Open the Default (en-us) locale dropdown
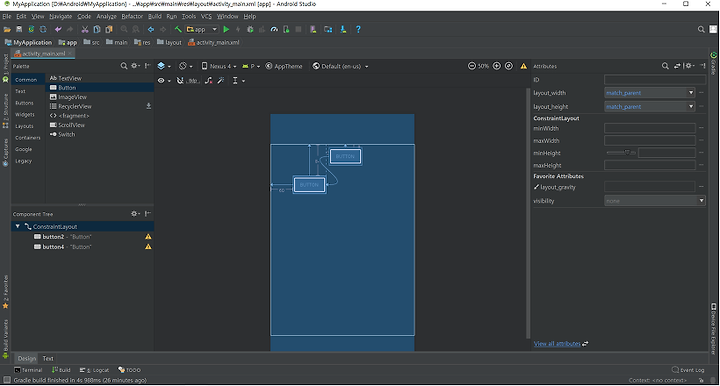The width and height of the screenshot is (720, 386). (340, 66)
